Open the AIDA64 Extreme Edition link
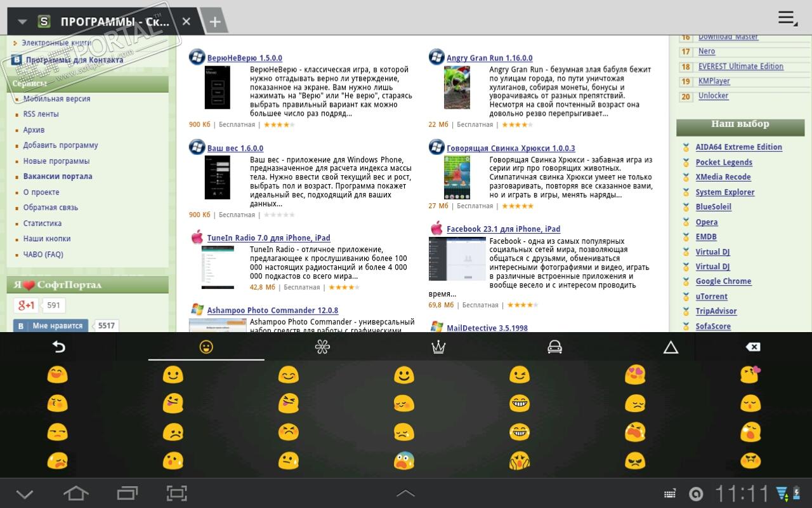 click(x=739, y=147)
